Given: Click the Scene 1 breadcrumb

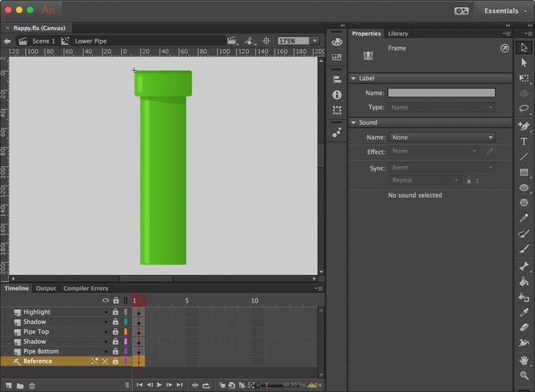Looking at the screenshot, I should click(43, 41).
